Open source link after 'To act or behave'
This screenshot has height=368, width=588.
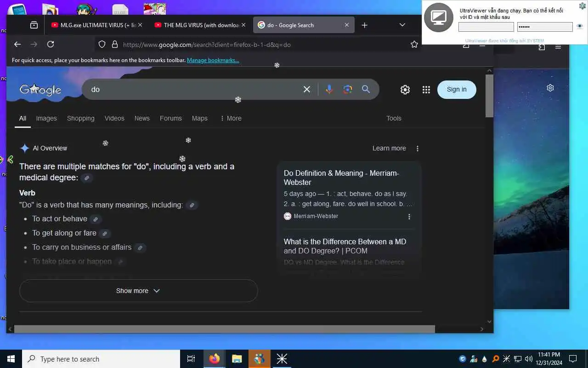click(96, 219)
